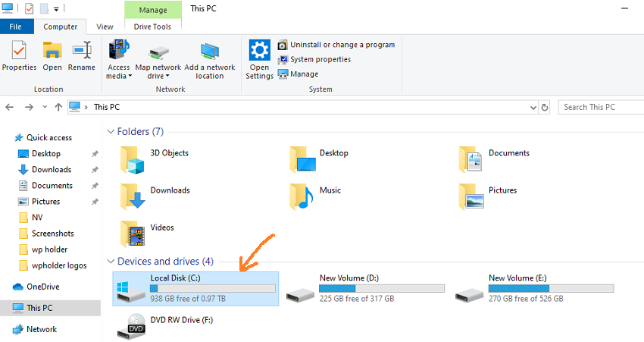
Task: Select the Music folder
Action: (315, 197)
